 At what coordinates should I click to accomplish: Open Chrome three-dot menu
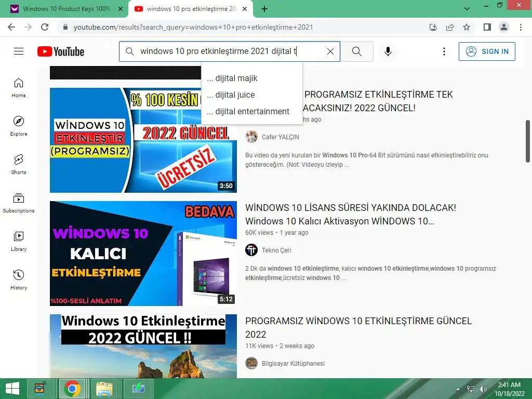(x=521, y=27)
